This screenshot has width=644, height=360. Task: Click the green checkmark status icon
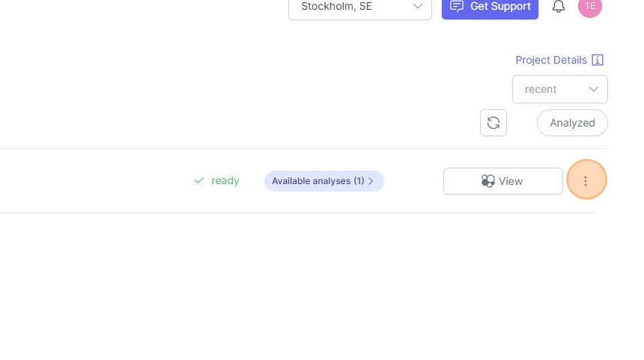199,180
